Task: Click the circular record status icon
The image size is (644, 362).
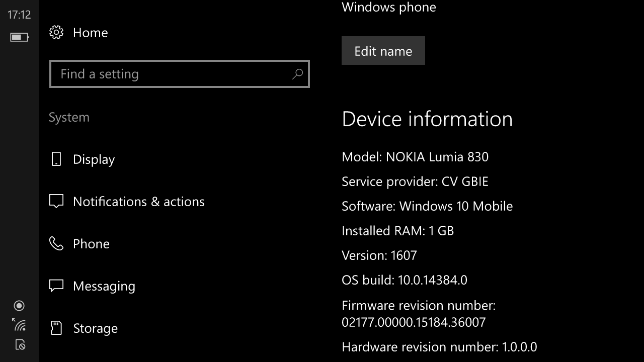Action: [19, 306]
